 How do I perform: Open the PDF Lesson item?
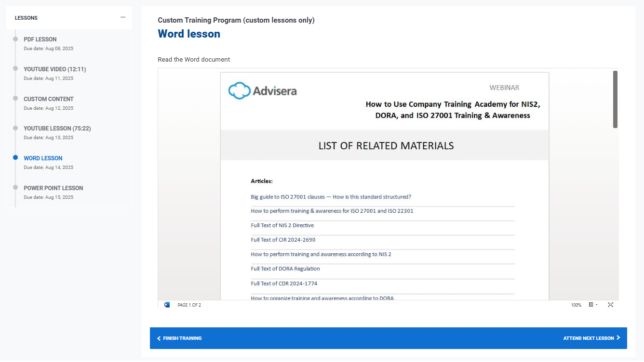tap(40, 39)
